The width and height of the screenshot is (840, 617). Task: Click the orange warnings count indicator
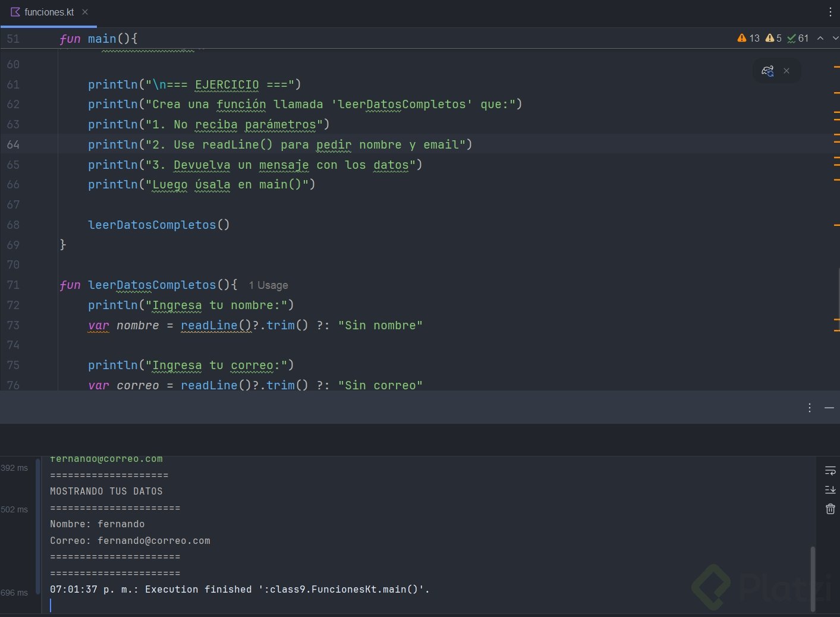click(x=748, y=38)
